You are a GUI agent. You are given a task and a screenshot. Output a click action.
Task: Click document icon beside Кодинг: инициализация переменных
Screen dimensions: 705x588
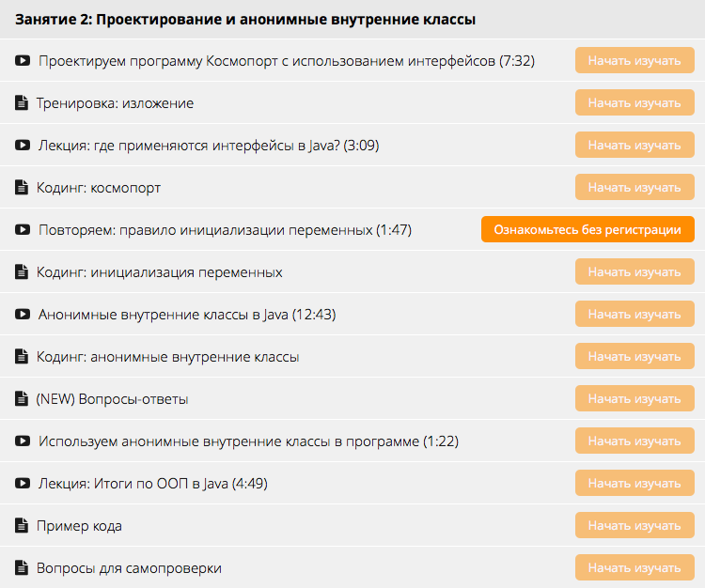click(22, 272)
